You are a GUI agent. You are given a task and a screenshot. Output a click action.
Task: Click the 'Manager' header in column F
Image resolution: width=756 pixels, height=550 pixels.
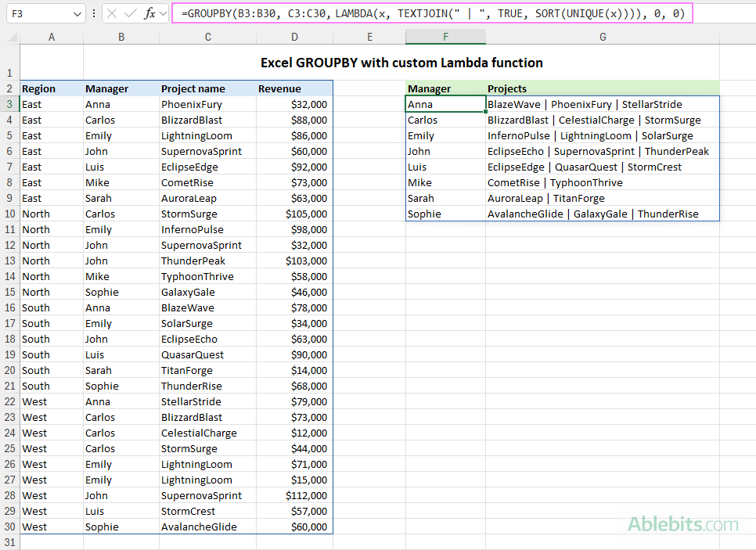[445, 88]
